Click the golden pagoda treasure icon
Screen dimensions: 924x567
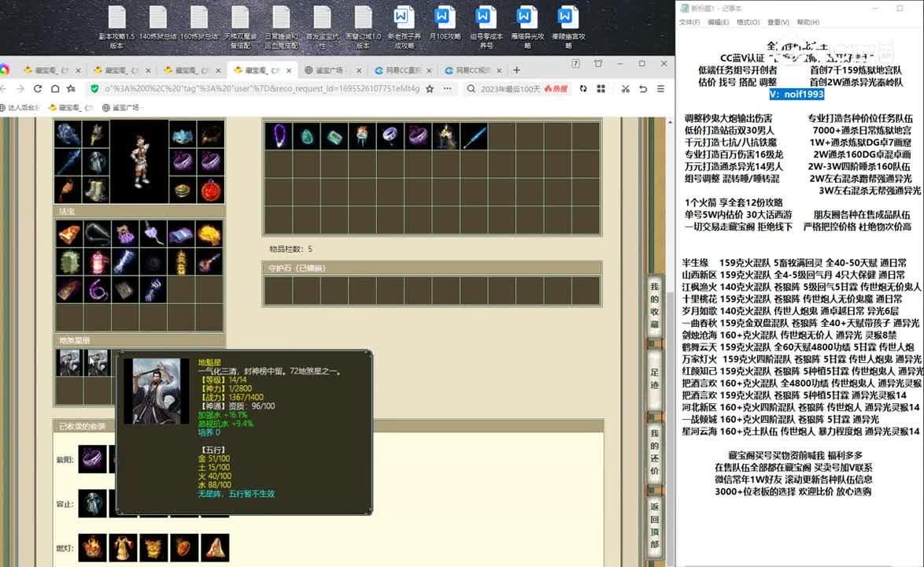coord(181,261)
